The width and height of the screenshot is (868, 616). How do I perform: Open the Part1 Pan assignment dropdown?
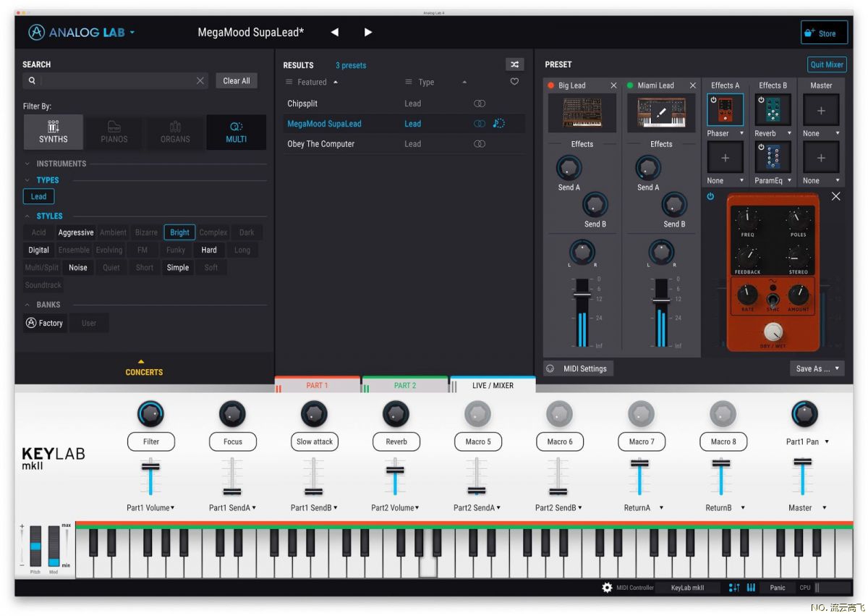pyautogui.click(x=827, y=442)
